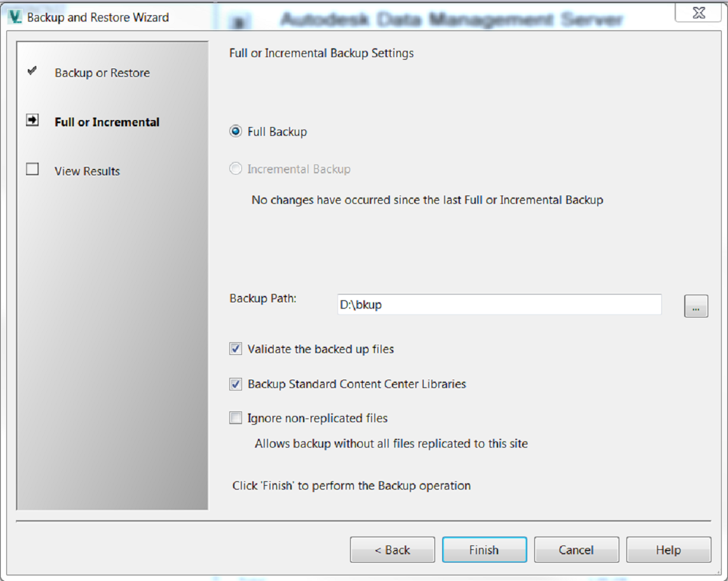The image size is (728, 581).
Task: Uncheck Backup Standard Content Center Libraries
Action: point(236,384)
